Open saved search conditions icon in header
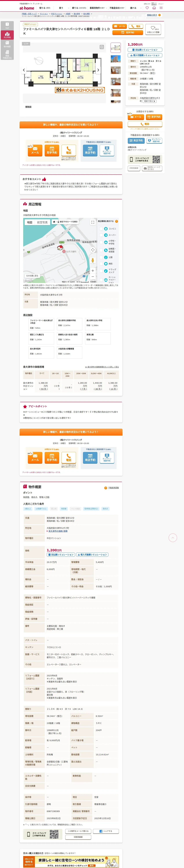184x868 pixels. (x=154, y=8)
